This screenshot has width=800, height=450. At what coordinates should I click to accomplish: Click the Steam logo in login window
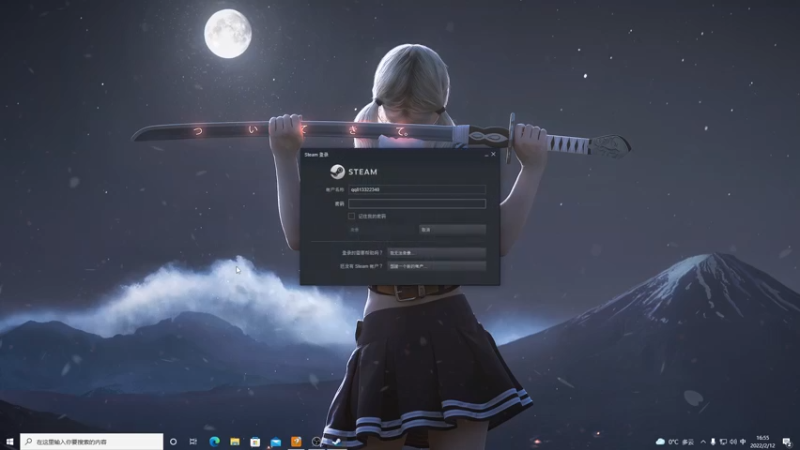pos(354,172)
